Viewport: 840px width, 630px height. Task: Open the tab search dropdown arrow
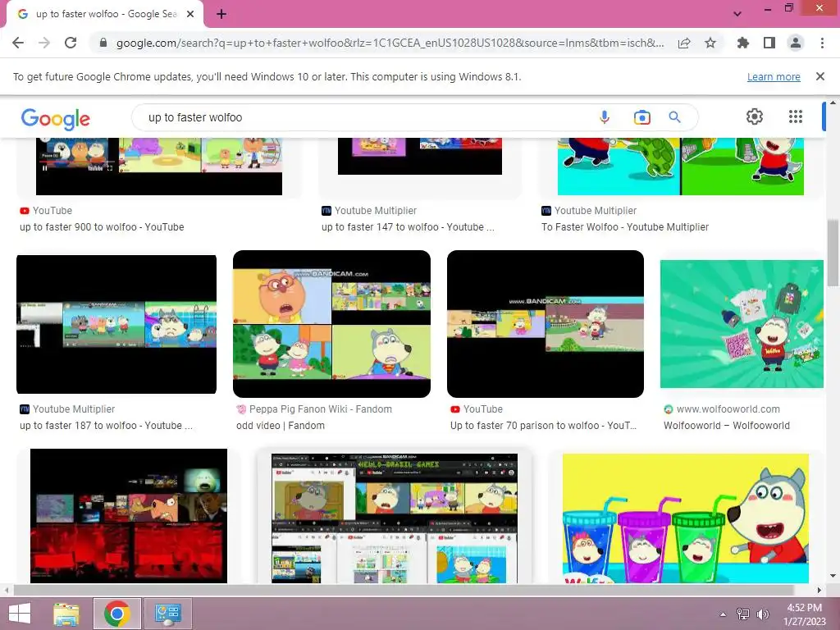tap(737, 14)
